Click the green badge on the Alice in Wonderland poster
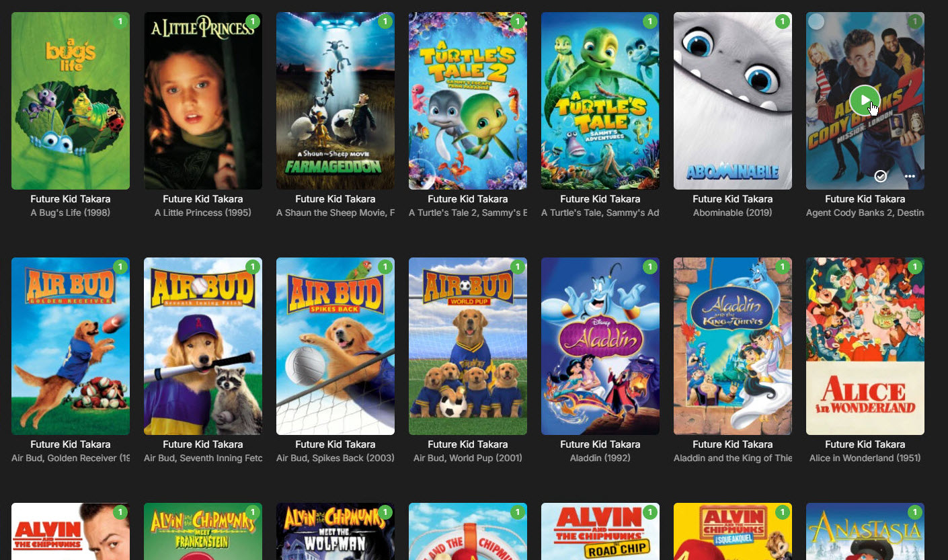This screenshot has width=948, height=560. 914,267
